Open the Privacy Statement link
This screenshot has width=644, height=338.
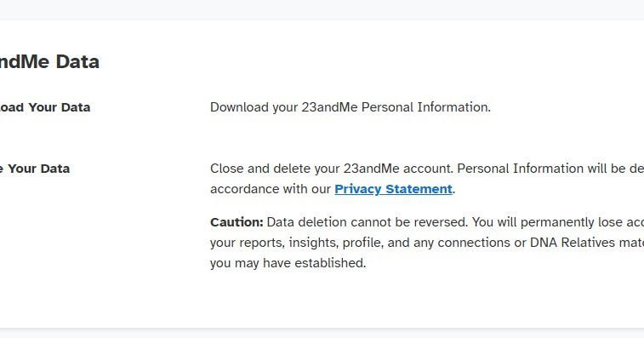(393, 189)
